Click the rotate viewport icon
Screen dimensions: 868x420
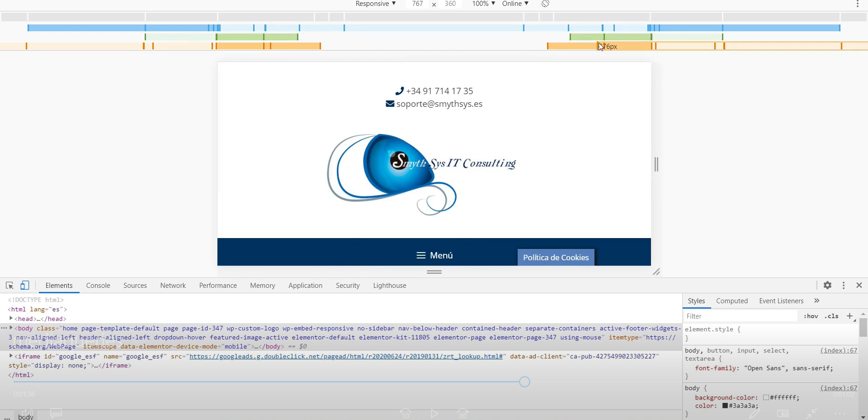click(546, 4)
